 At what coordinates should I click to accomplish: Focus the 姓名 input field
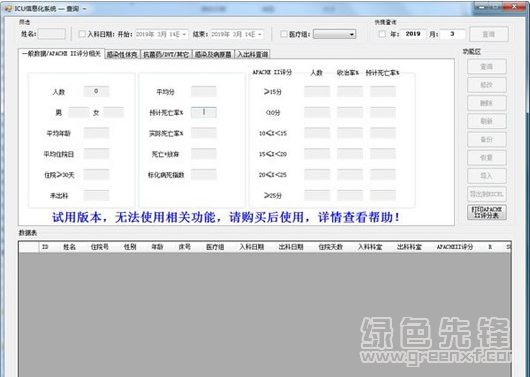[x=52, y=34]
